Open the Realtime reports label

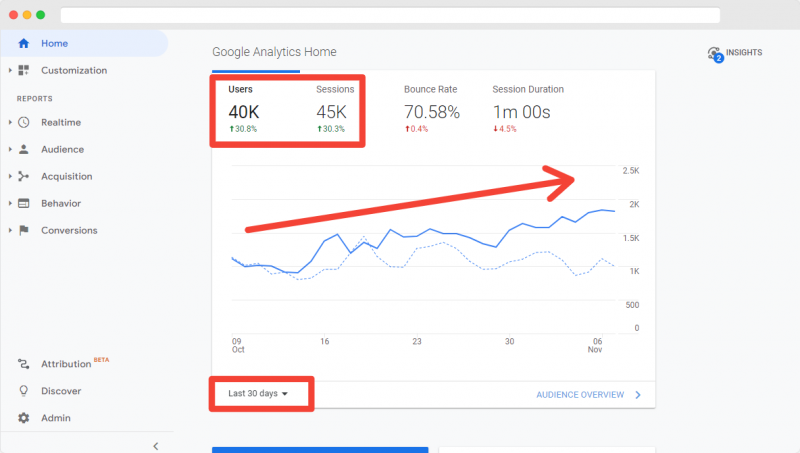(x=61, y=122)
